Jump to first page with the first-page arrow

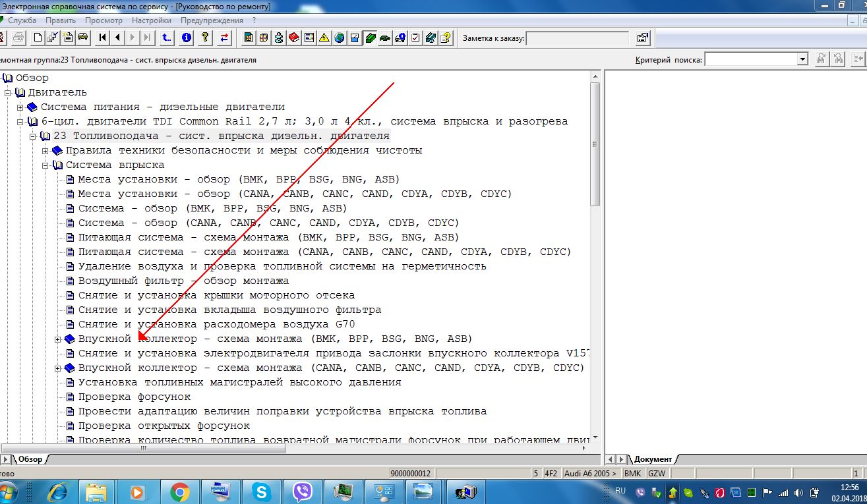[x=103, y=38]
